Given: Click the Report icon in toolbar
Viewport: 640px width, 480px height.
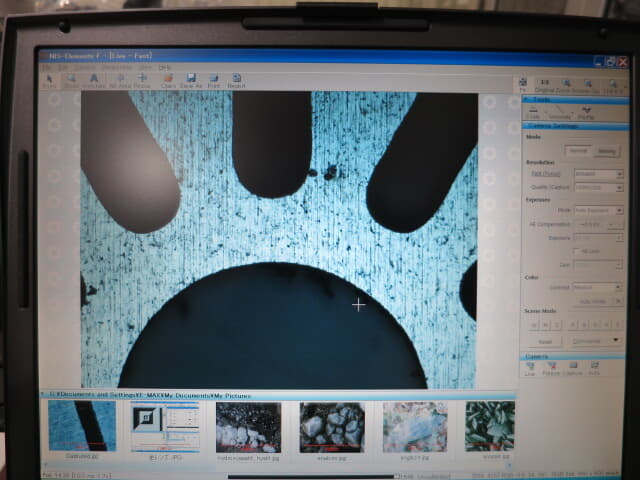Looking at the screenshot, I should [236, 80].
